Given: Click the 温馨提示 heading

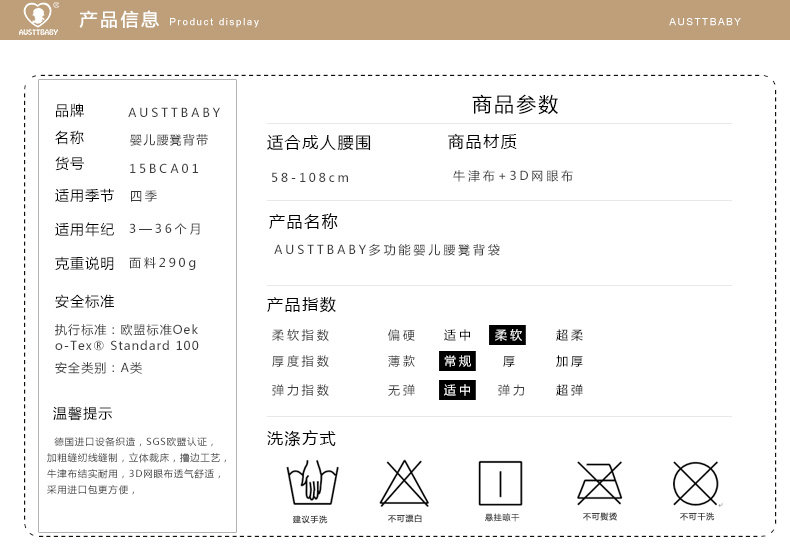Looking at the screenshot, I should click(x=83, y=414).
